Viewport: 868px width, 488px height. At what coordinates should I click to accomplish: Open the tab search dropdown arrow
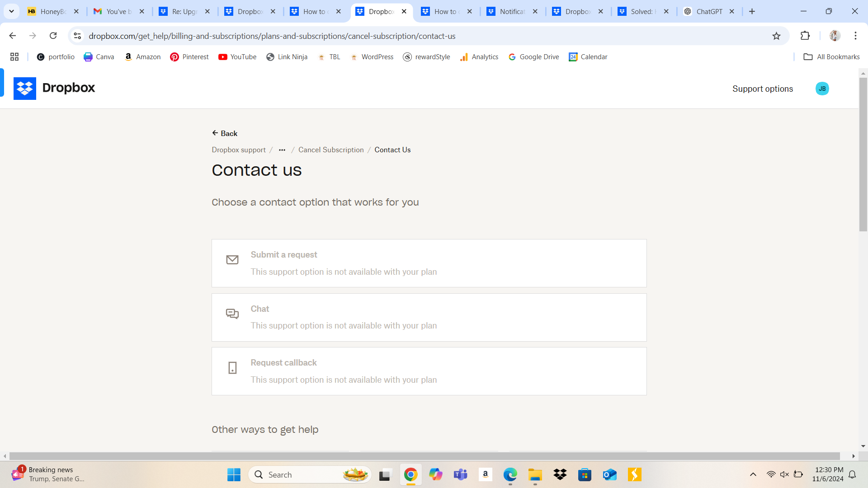point(11,11)
